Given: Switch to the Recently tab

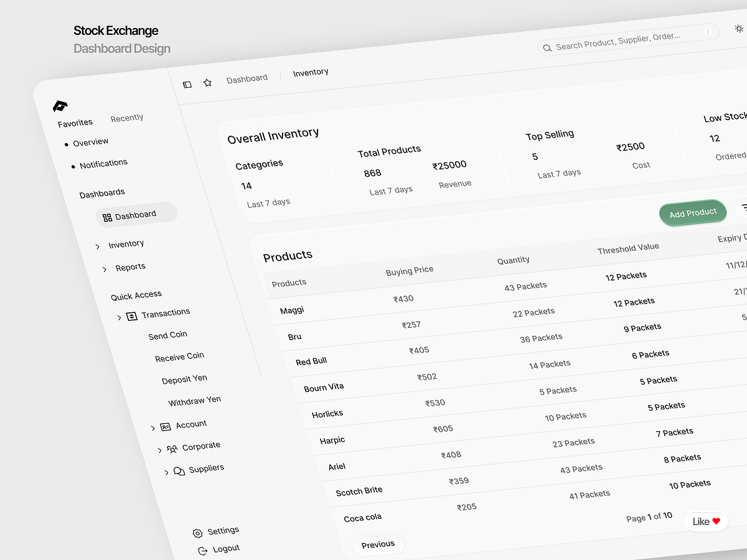Looking at the screenshot, I should 126,117.
